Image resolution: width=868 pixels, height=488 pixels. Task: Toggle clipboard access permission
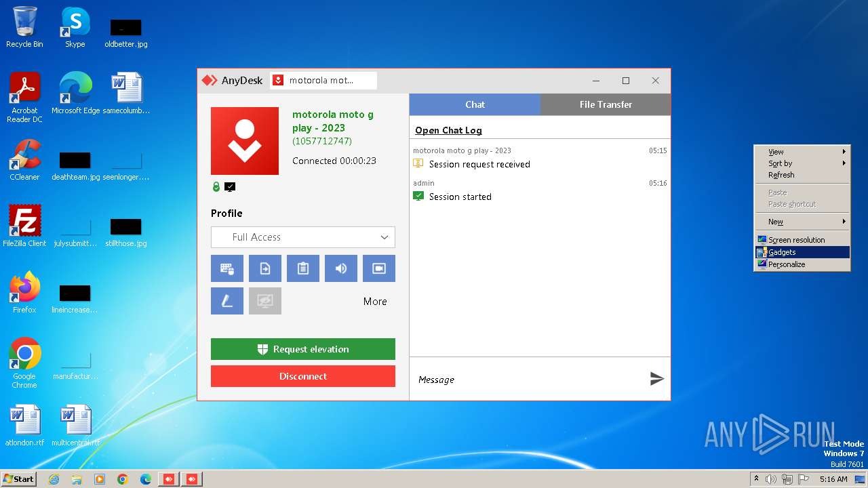point(303,268)
